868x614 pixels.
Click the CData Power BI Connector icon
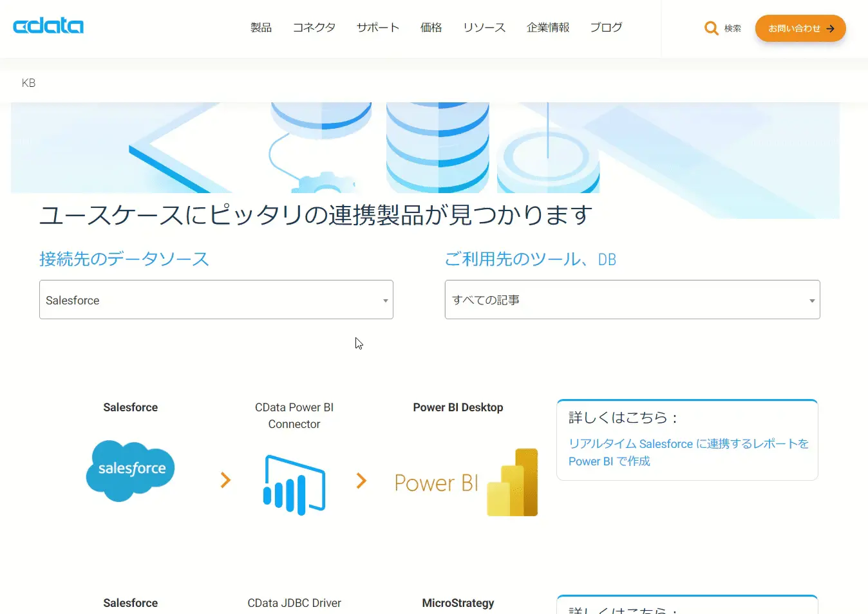pyautogui.click(x=294, y=483)
